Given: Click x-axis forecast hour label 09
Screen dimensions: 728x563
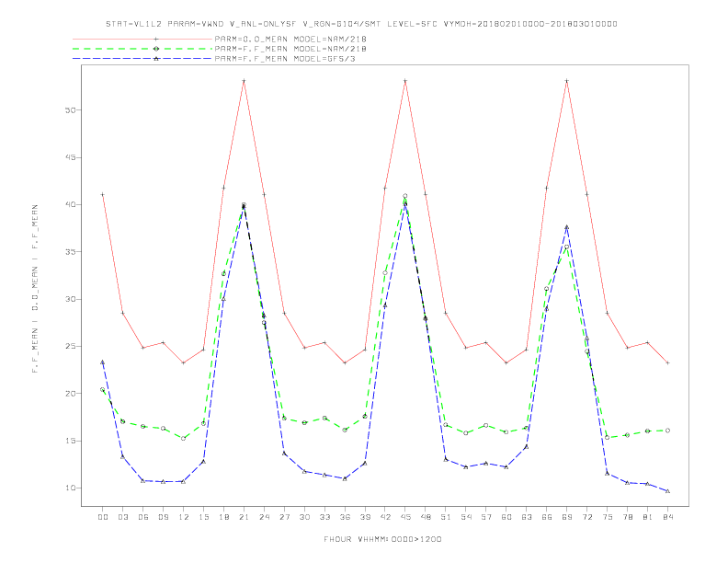Looking at the screenshot, I should tap(163, 517).
